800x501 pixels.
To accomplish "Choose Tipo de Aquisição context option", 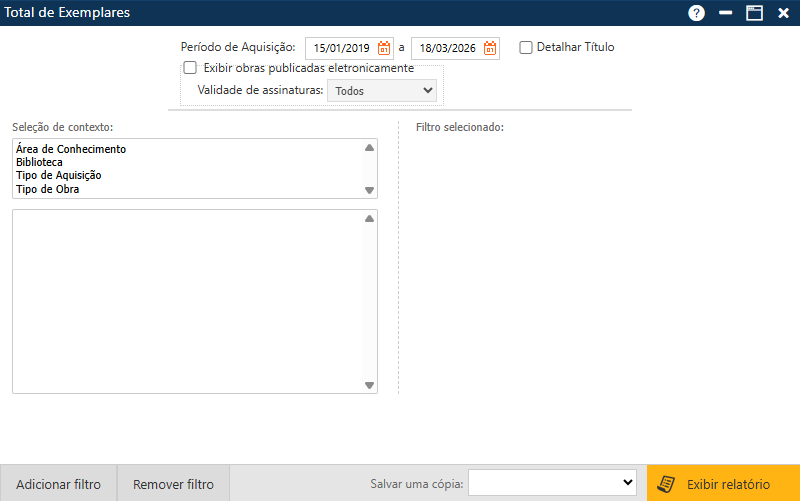I will [58, 175].
